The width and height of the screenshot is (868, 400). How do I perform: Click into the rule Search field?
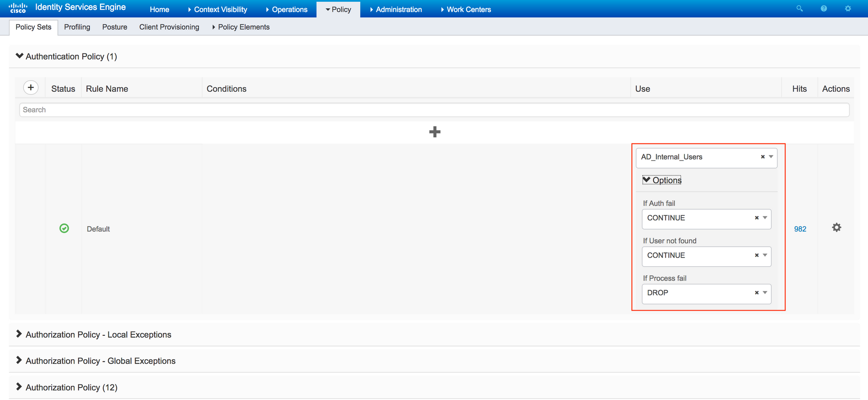coord(434,110)
